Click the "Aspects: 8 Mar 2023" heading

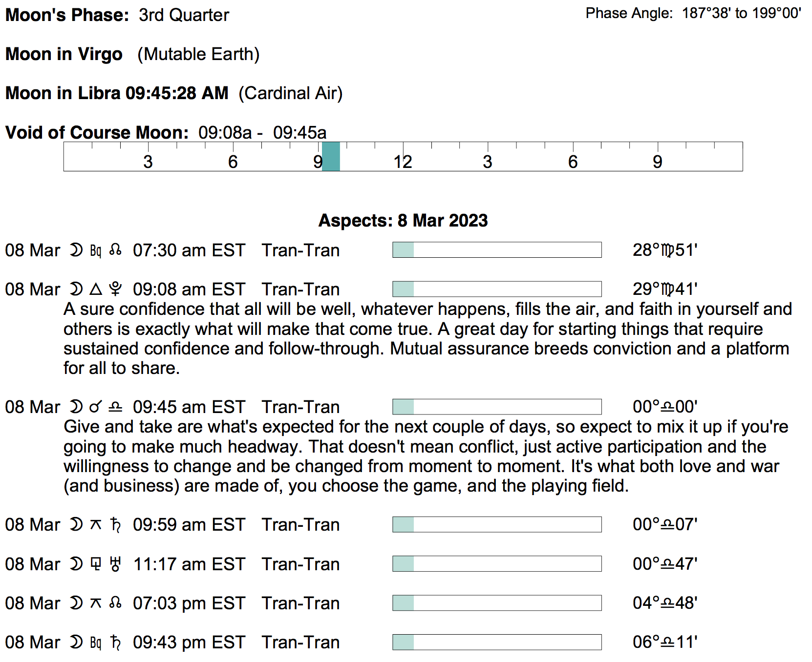(x=403, y=221)
